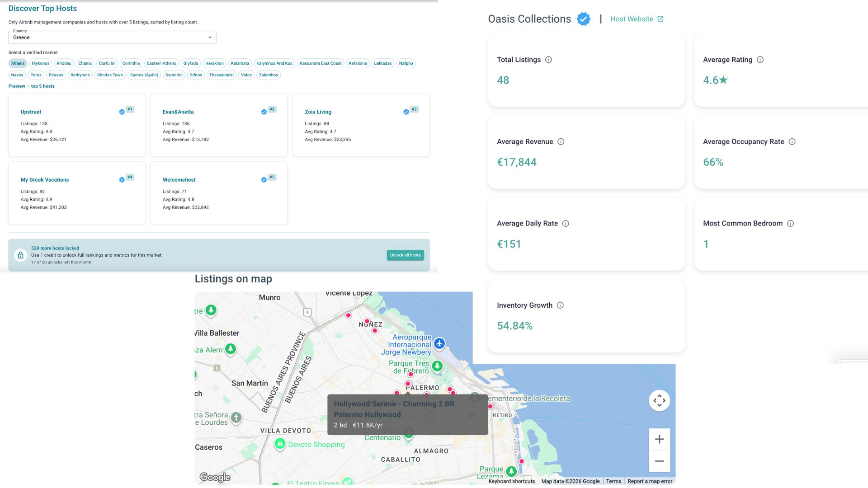The image size is (868, 488).
Task: Select the Samos (Aydin) market chip
Action: coord(144,75)
